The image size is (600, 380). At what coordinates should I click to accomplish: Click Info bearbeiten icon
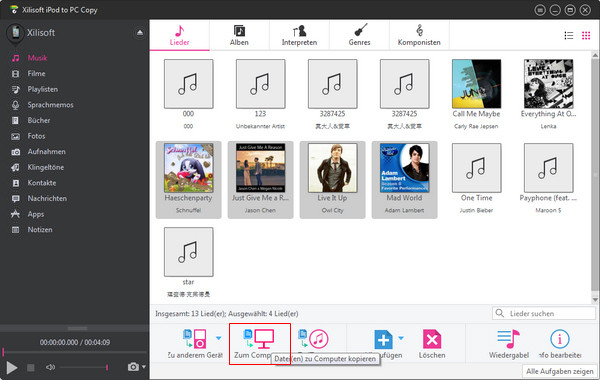point(560,339)
